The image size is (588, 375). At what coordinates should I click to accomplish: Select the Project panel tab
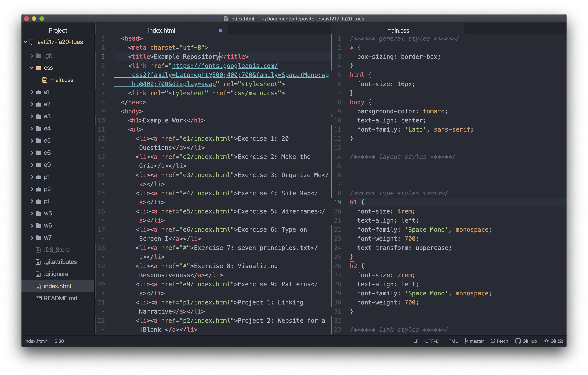(58, 31)
